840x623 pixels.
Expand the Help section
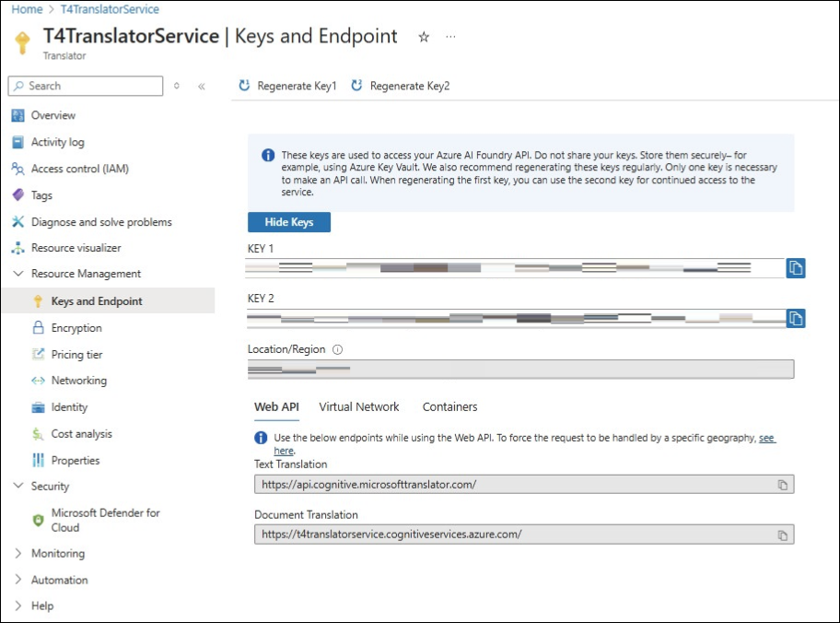pos(18,605)
